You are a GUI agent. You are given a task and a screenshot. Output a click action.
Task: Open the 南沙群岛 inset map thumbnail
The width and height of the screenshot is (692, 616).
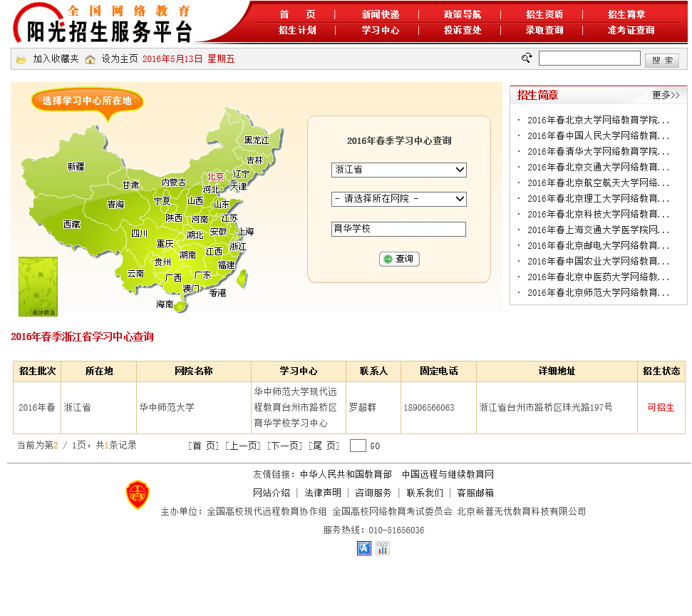38,287
